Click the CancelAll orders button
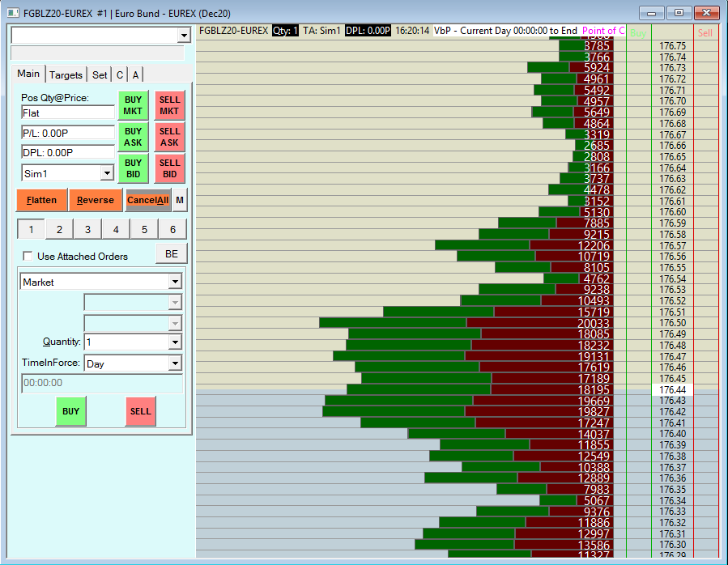Viewport: 728px width, 565px height. coord(148,200)
